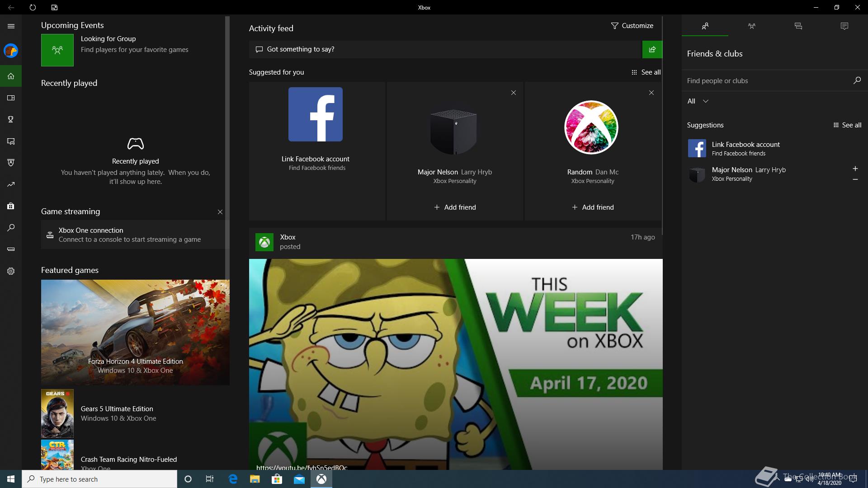Open Achievements trophy icon
The width and height of the screenshot is (868, 488).
[x=11, y=119]
